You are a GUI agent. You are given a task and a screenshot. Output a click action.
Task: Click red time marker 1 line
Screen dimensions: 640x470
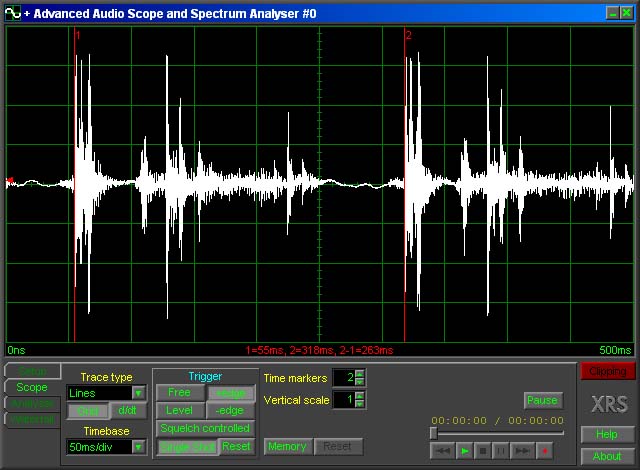click(75, 184)
